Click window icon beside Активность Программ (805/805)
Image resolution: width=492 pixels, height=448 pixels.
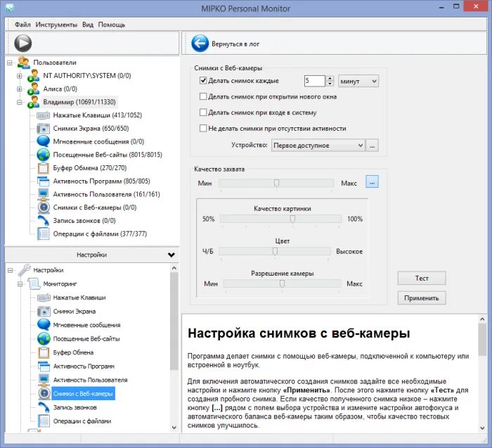click(44, 181)
